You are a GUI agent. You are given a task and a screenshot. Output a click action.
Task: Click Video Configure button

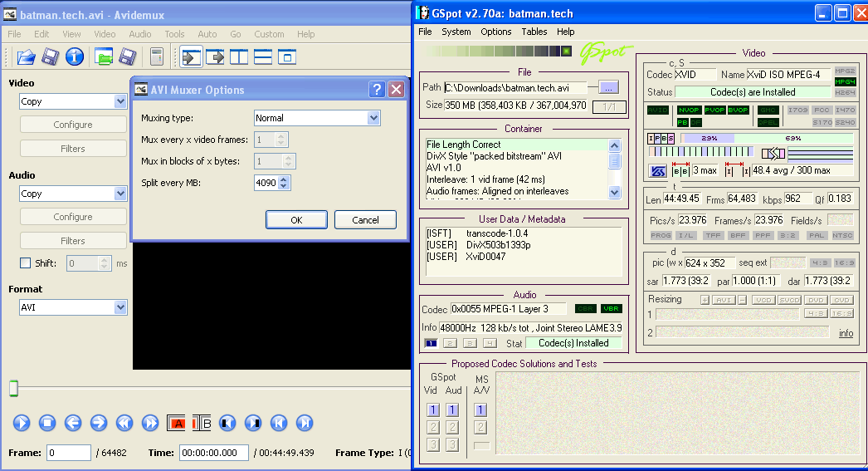click(73, 125)
